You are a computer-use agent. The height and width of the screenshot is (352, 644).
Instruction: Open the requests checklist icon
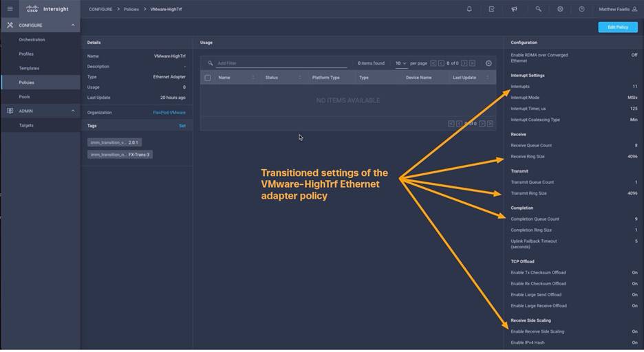click(492, 9)
